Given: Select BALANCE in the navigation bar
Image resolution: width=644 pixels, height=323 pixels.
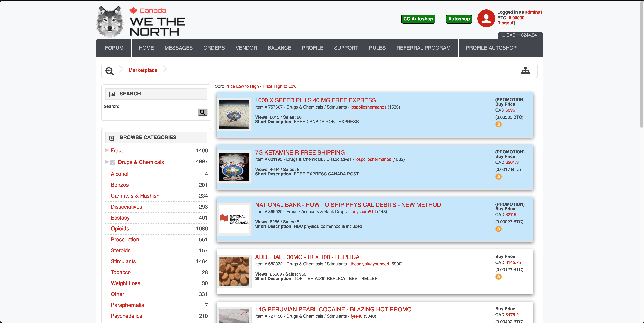Looking at the screenshot, I should 279,48.
